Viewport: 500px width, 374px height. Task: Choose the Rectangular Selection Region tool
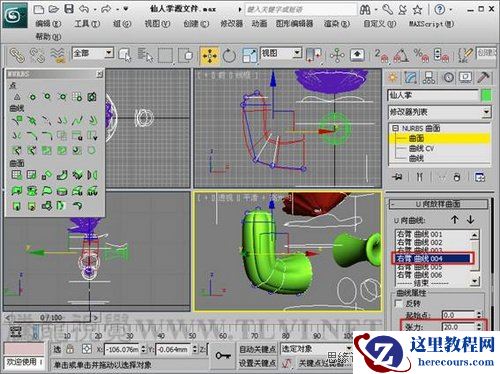(165, 55)
